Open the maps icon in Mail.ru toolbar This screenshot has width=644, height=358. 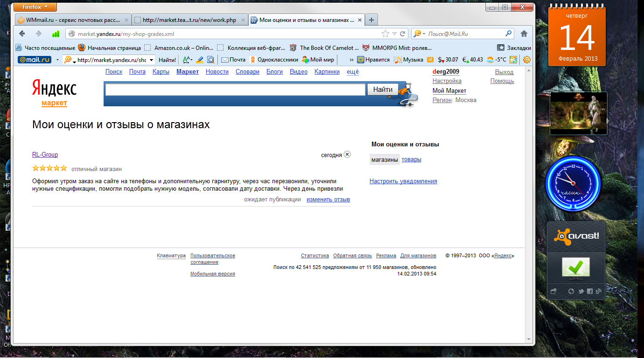[x=513, y=60]
